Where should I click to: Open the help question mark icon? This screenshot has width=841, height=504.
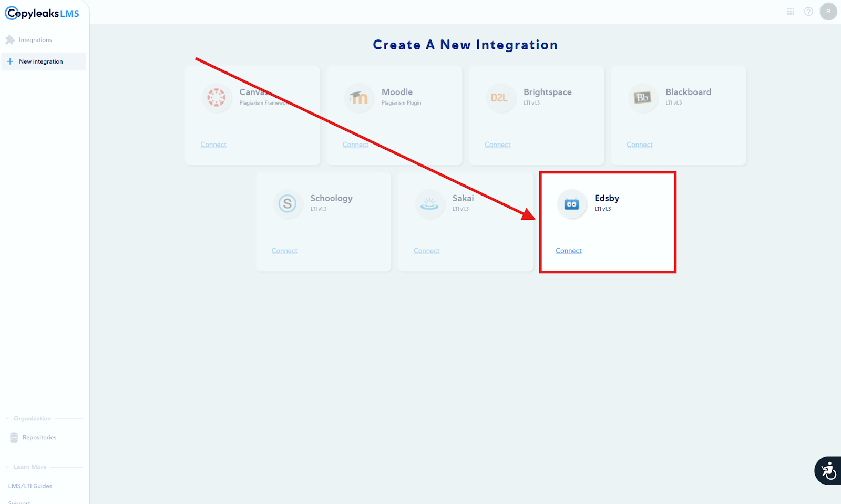(808, 11)
